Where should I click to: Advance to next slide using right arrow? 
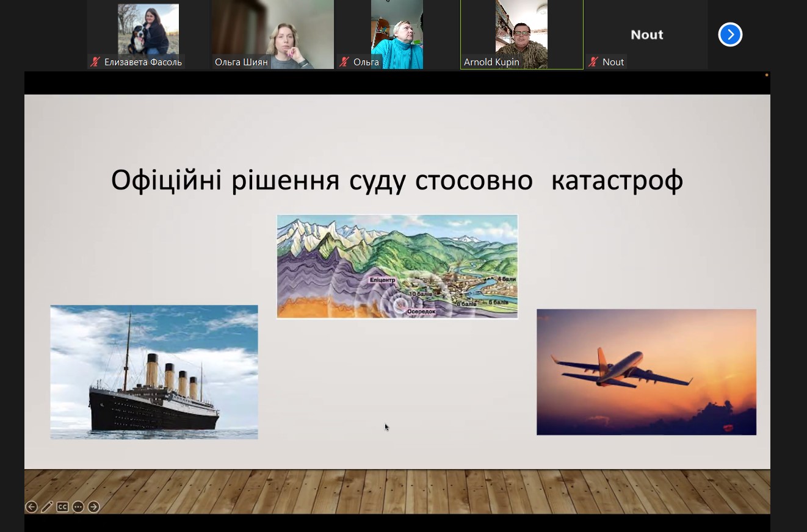click(x=93, y=506)
